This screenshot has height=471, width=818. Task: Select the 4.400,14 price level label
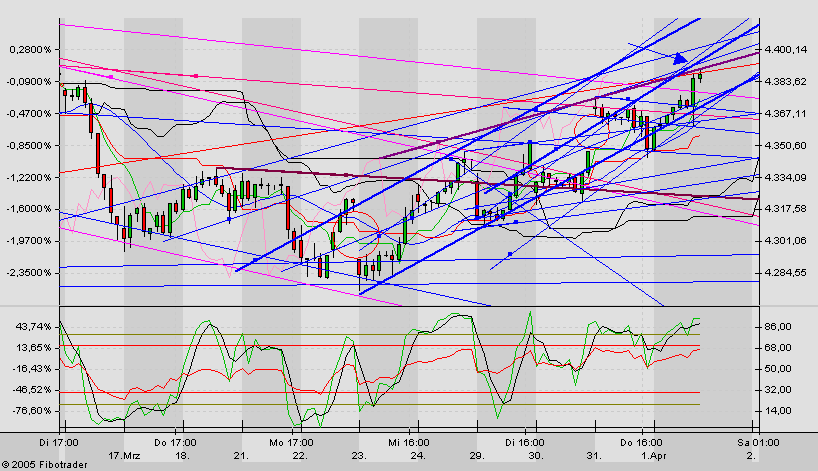[785, 50]
